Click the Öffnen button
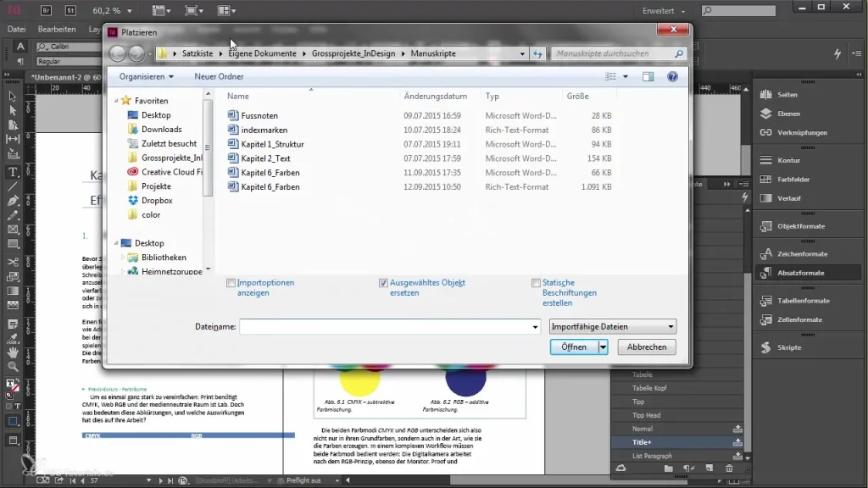 tap(574, 347)
